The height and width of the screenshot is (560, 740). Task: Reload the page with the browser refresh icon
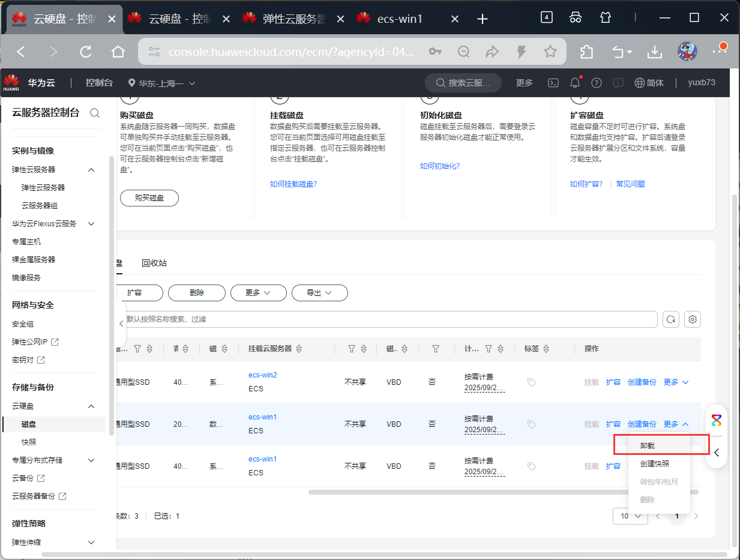pos(86,52)
